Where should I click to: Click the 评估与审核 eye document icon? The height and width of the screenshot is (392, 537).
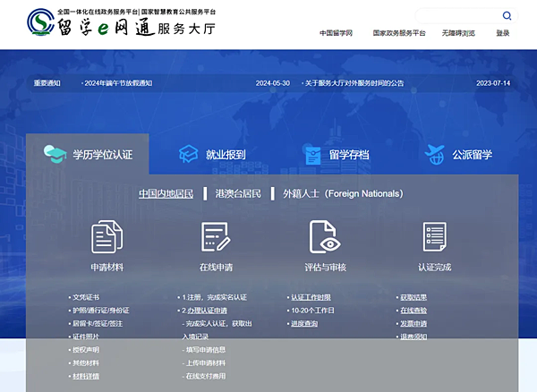coord(325,236)
